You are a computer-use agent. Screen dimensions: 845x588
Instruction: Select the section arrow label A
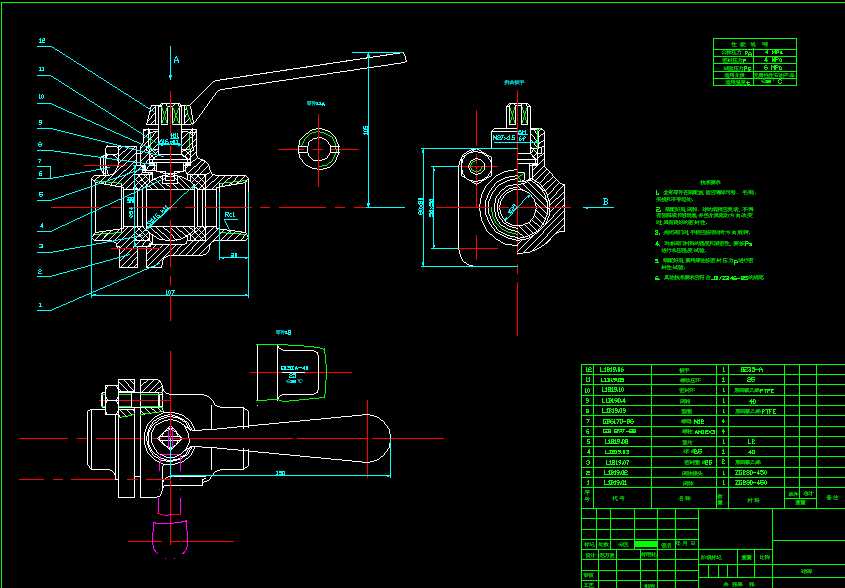pos(176,60)
